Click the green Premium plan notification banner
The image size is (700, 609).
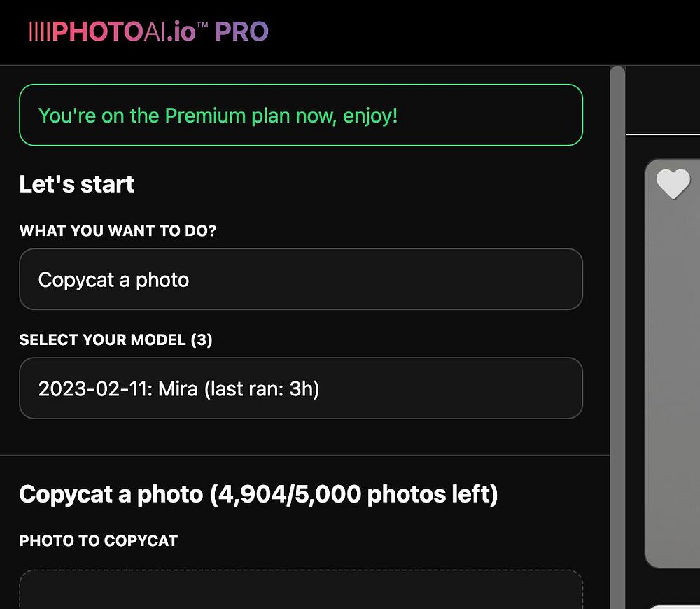(301, 115)
